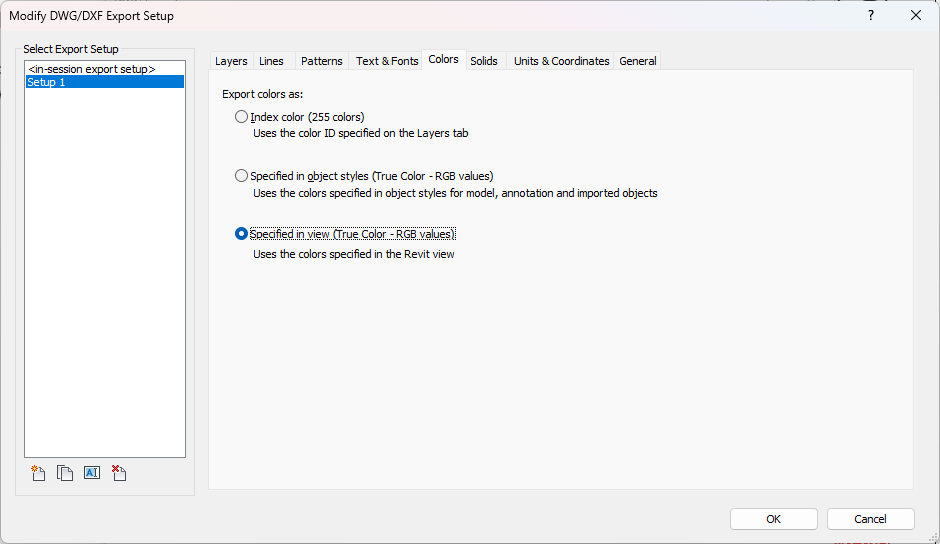This screenshot has width=940, height=544.
Task: Open the help question mark
Action: [x=871, y=16]
